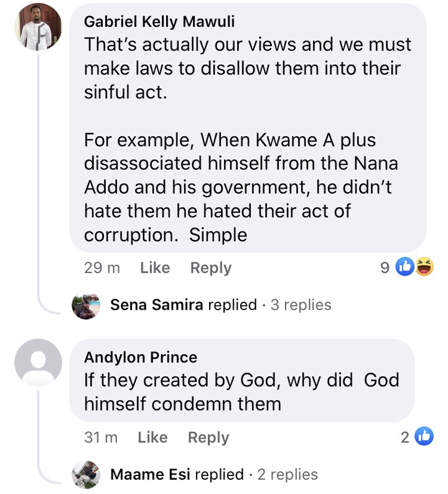Like Gabriel Kelly Mawuli's comment
The width and height of the screenshot is (448, 494).
155,268
